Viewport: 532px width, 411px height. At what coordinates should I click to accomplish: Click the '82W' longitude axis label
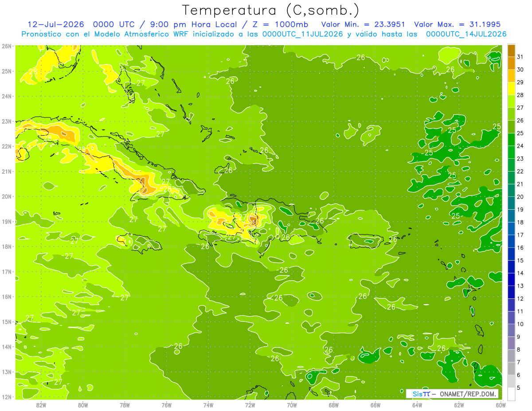41,405
